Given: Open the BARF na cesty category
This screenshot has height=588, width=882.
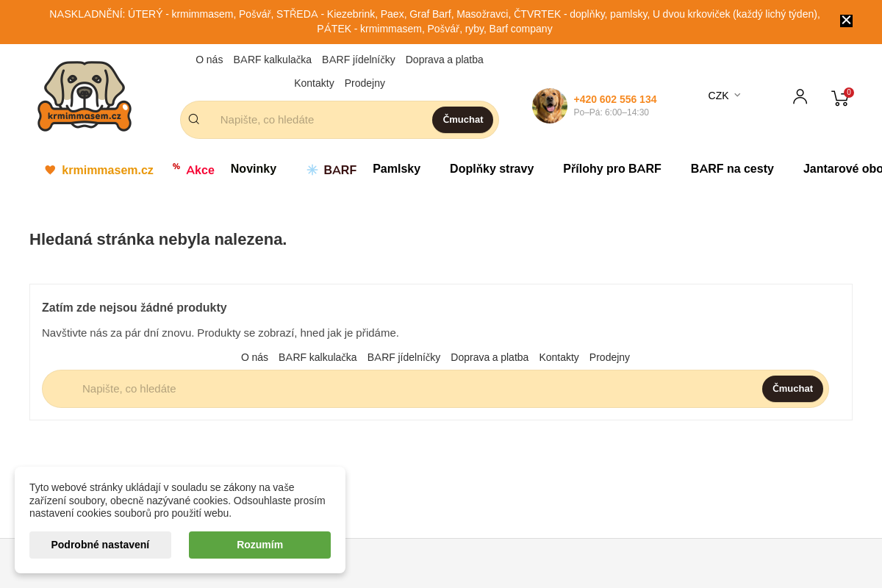Looking at the screenshot, I should click(732, 168).
